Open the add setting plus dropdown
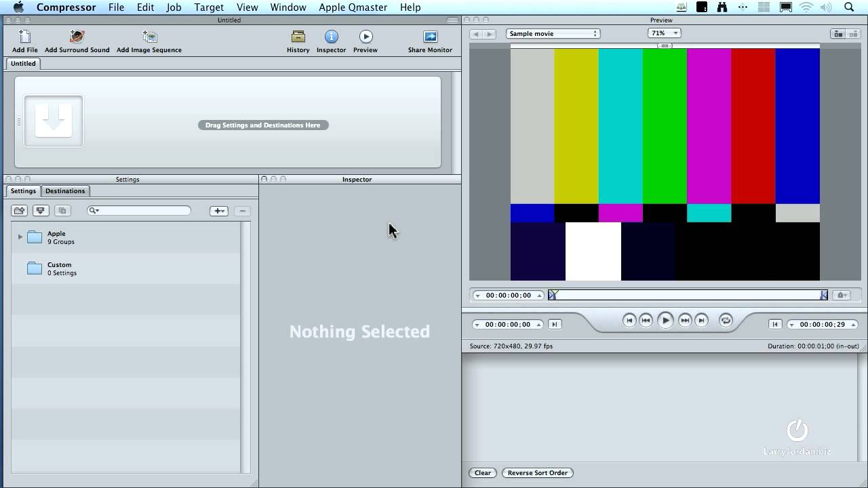This screenshot has height=488, width=868. tap(219, 211)
